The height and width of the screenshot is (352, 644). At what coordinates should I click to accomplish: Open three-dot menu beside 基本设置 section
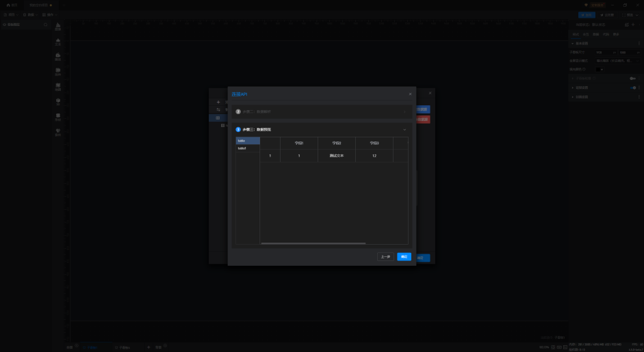pyautogui.click(x=639, y=43)
